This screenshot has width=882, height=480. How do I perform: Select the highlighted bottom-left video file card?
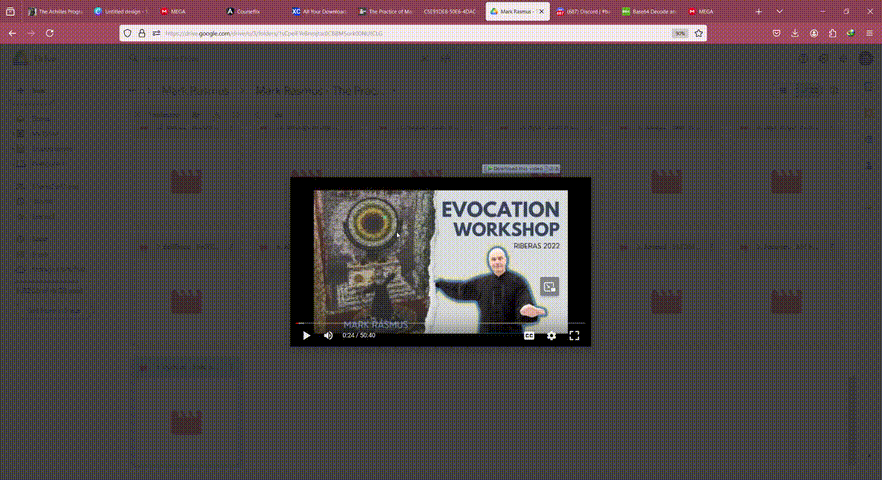coord(187,412)
